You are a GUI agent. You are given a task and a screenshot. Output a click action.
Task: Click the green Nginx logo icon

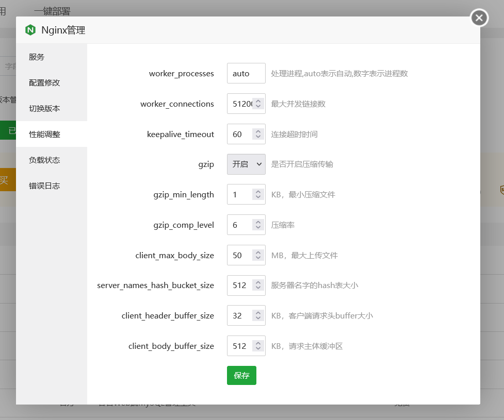click(x=30, y=30)
